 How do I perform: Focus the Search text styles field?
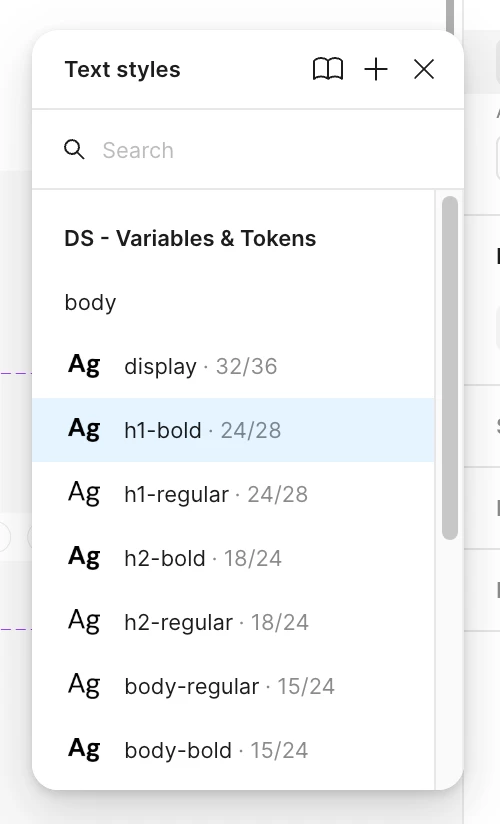click(248, 150)
